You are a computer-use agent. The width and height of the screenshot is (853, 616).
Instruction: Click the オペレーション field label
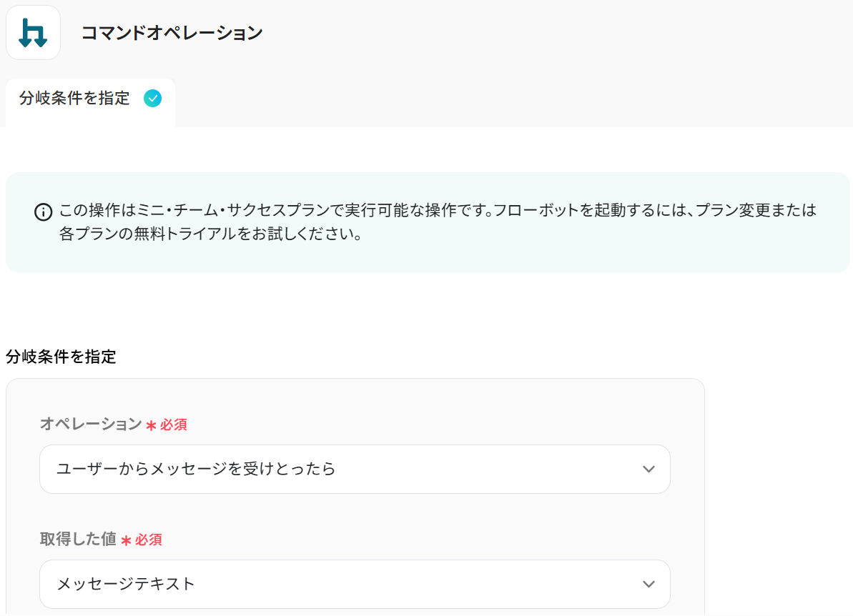tap(91, 424)
